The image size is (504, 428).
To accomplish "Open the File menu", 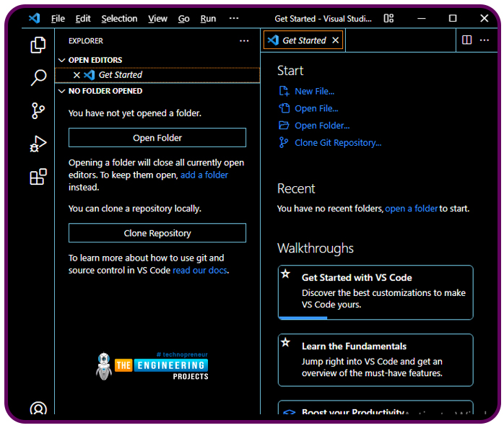I will tap(58, 19).
